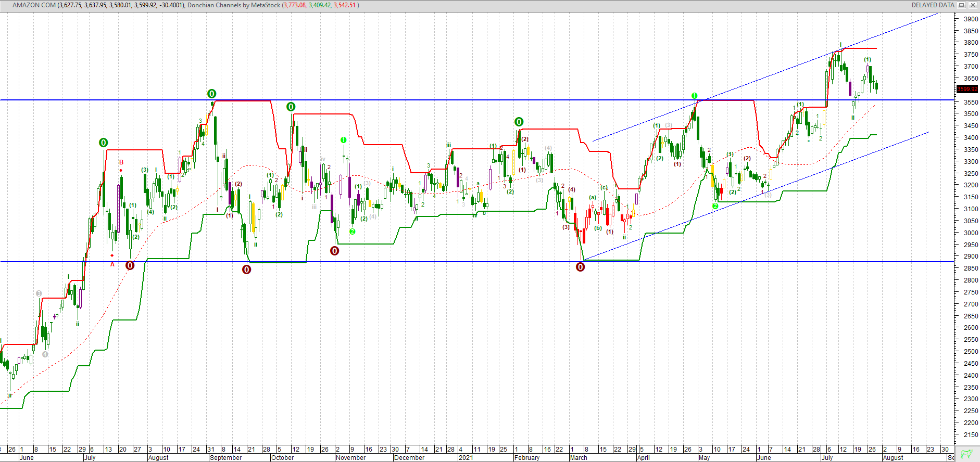The height and width of the screenshot is (462, 980).
Task: Click the 2021 year label on date axis
Action: 466,458
